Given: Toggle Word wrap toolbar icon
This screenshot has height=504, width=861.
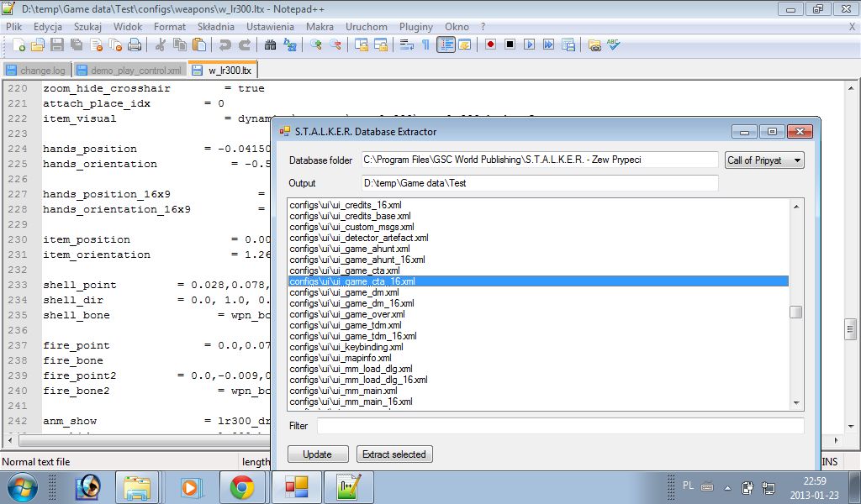Looking at the screenshot, I should click(x=406, y=45).
